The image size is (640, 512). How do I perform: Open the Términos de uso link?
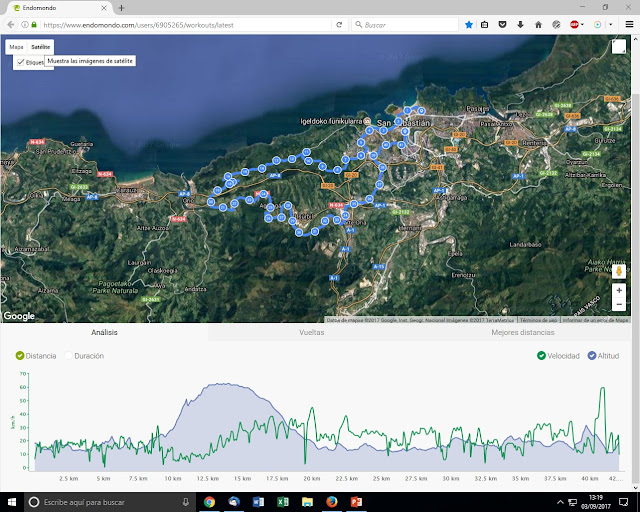(x=538, y=320)
